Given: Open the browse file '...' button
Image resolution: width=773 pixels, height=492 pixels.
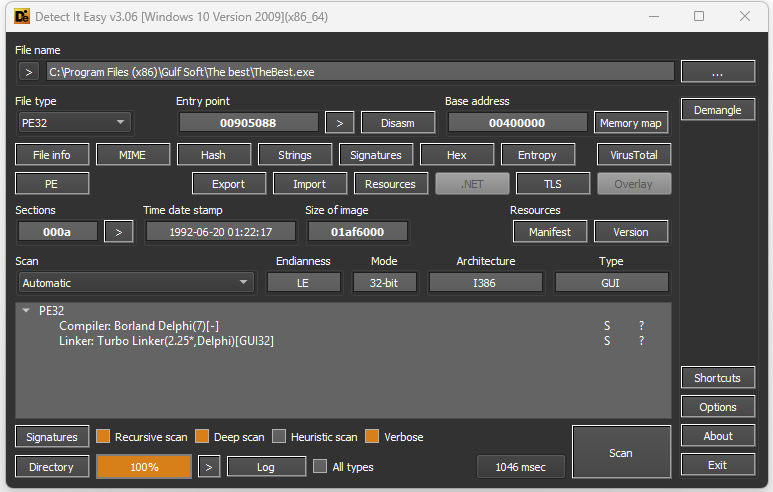Looking at the screenshot, I should coord(718,72).
